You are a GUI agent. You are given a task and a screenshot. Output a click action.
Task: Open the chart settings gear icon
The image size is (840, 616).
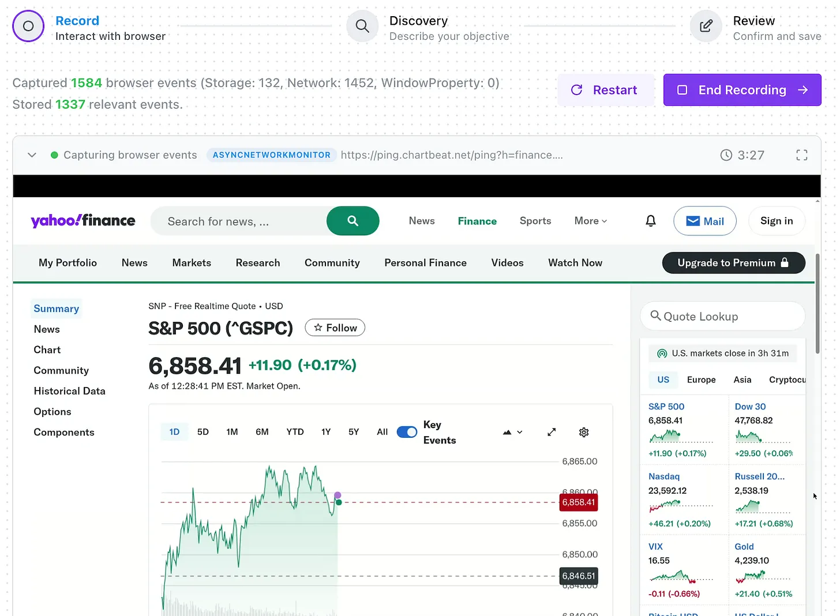pos(583,432)
